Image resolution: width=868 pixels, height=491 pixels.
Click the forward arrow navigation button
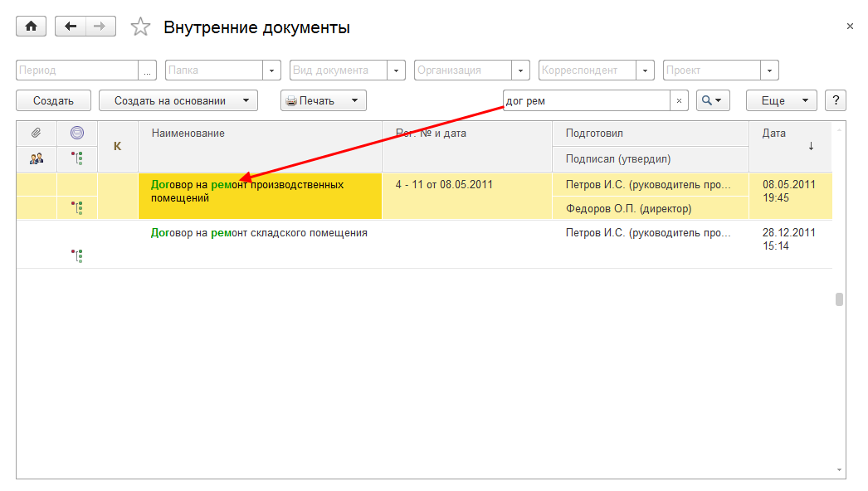point(99,27)
